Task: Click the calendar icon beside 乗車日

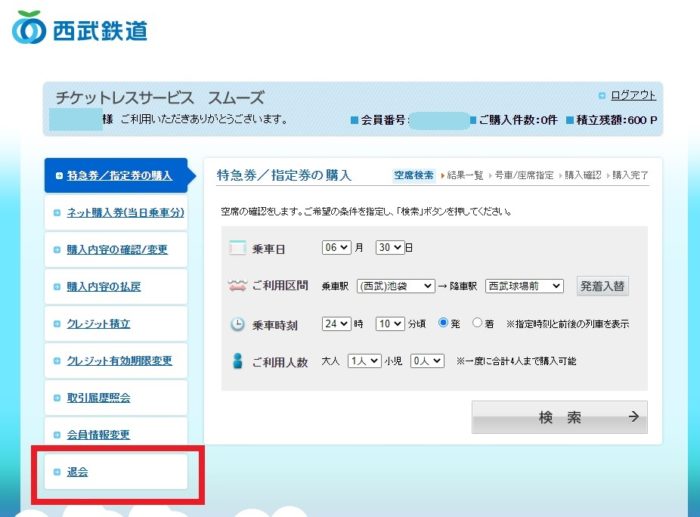Action: coord(237,248)
